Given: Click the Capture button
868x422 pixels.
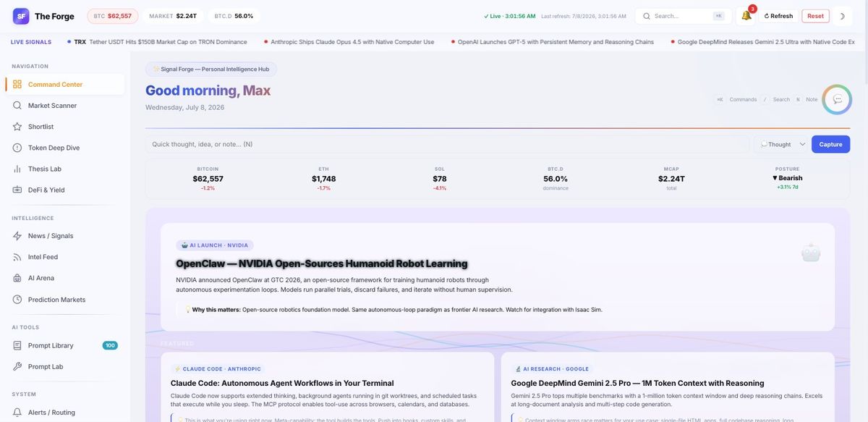Looking at the screenshot, I should point(830,144).
